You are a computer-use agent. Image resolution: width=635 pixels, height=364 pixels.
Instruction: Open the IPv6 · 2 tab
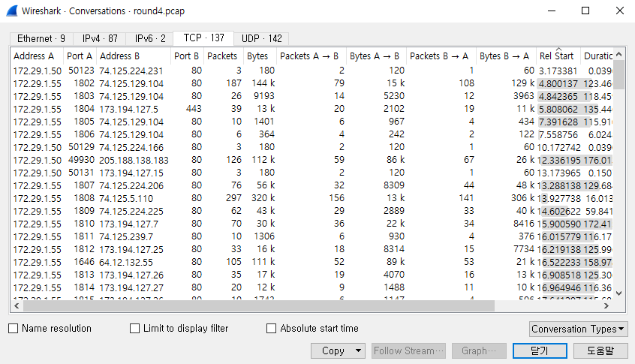(x=150, y=38)
